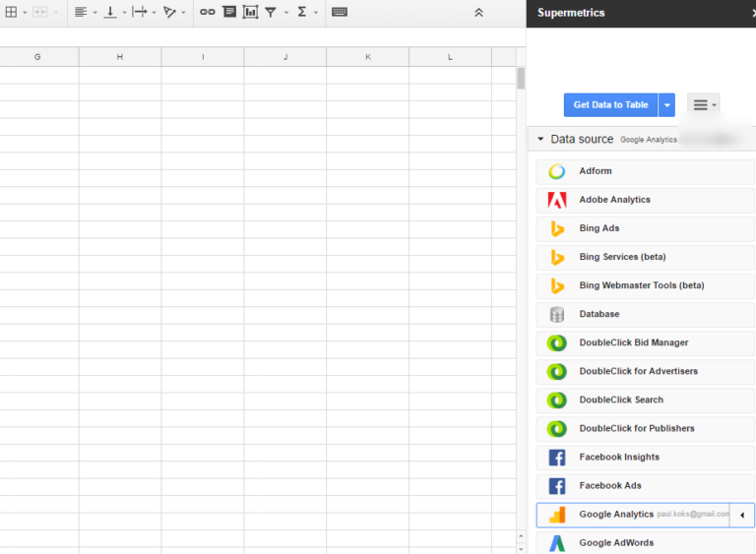Click the input tools keyboard icon

coord(340,12)
